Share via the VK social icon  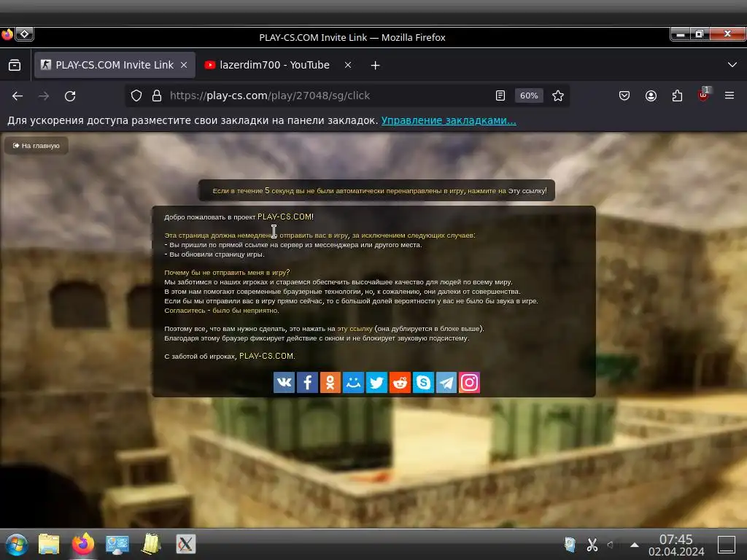[x=284, y=382]
